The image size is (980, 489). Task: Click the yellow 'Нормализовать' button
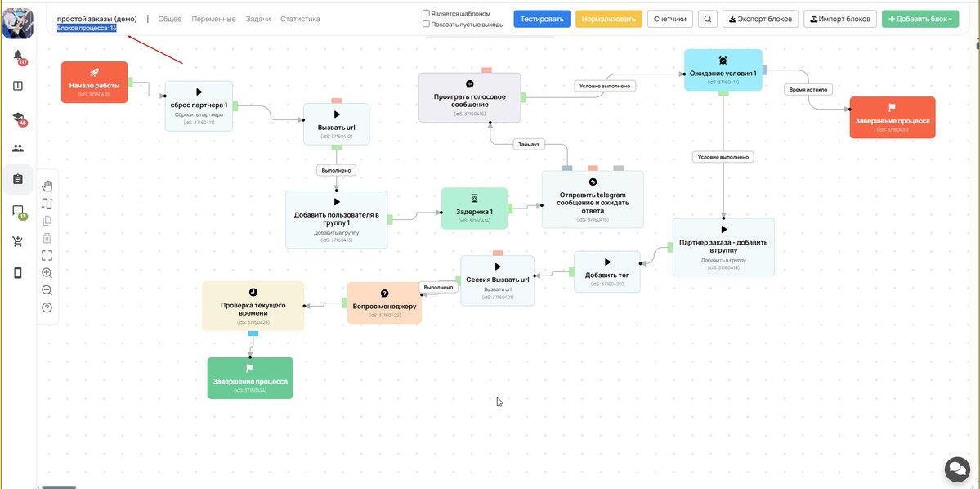(609, 19)
